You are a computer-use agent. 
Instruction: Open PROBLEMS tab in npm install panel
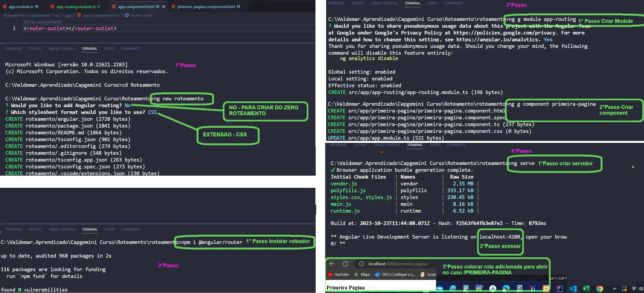[14, 229]
